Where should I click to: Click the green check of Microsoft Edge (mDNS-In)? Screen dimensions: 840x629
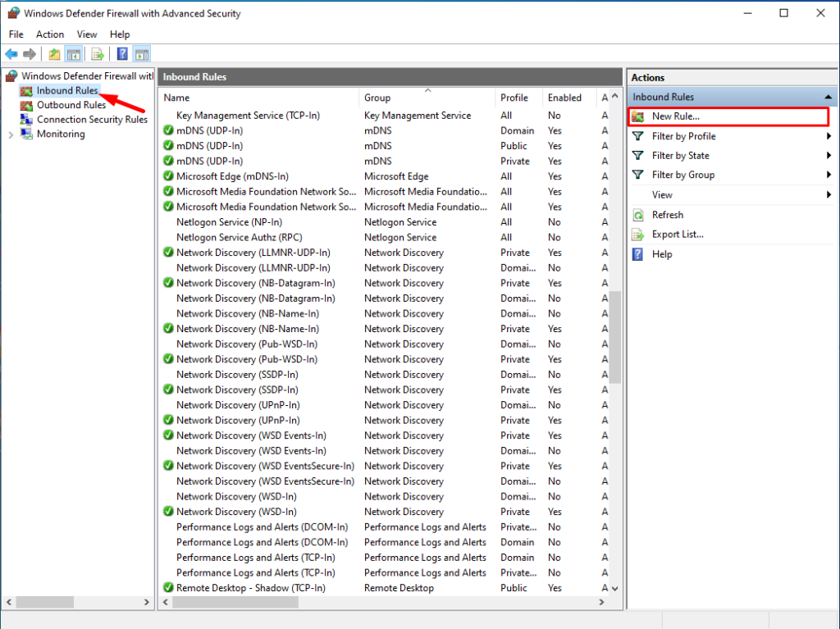168,176
